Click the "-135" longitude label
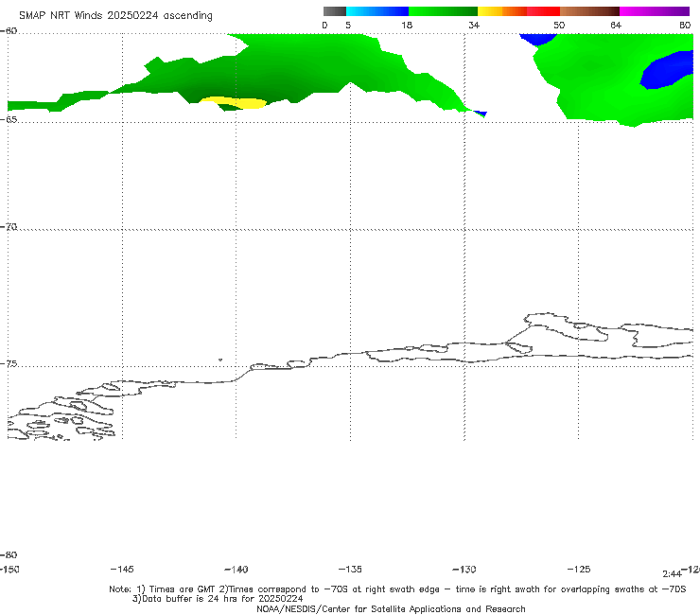The height and width of the screenshot is (615, 700). coord(350,570)
